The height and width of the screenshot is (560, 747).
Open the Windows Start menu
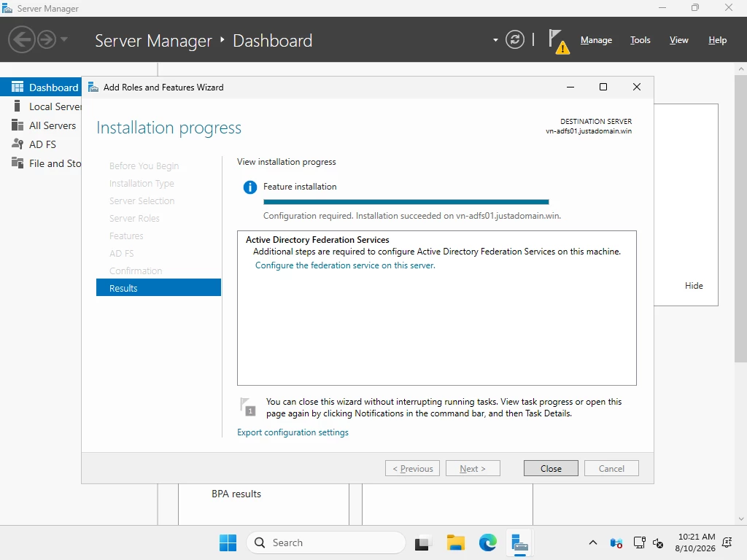tap(228, 542)
